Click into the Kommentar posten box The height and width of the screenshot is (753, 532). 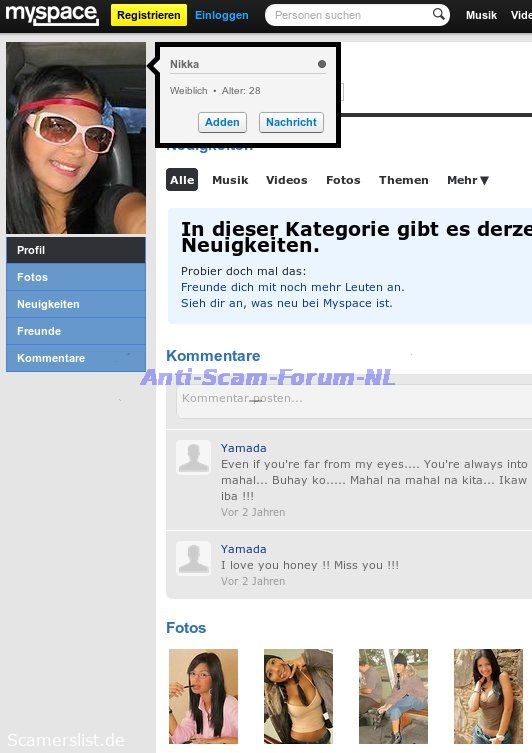[354, 401]
